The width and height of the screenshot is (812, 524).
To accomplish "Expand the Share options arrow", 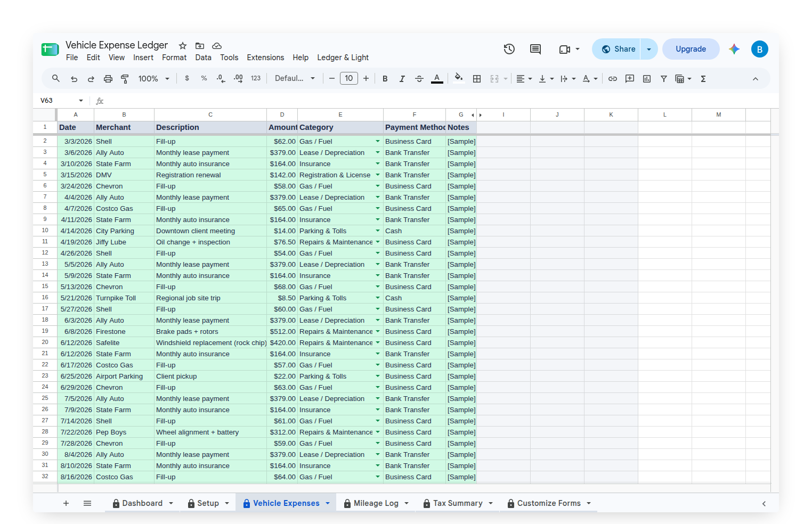I will tap(649, 49).
